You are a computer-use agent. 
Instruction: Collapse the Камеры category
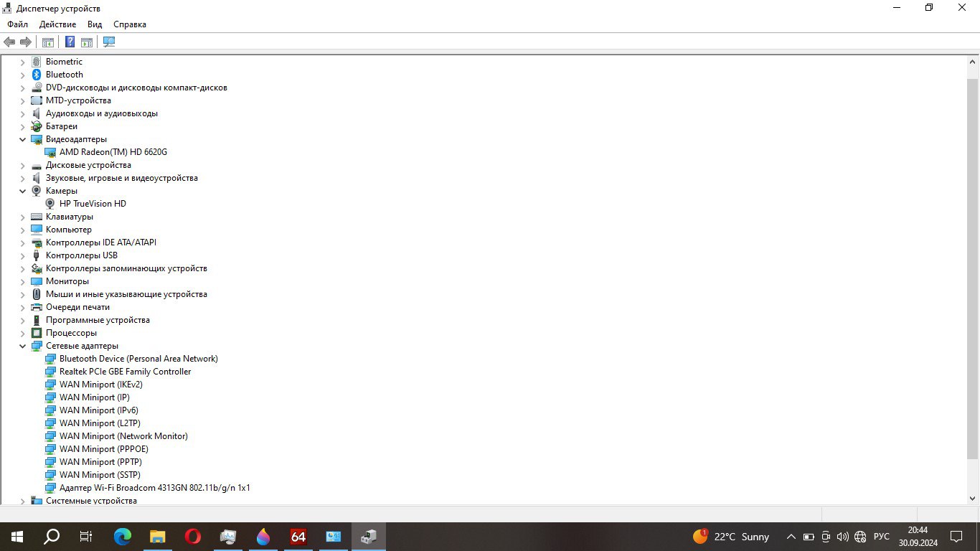(22, 191)
